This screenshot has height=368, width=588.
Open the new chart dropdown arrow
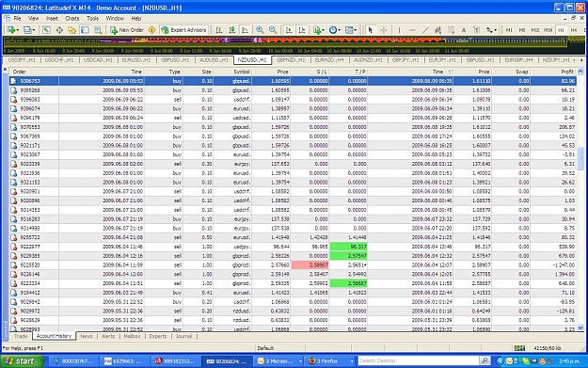coord(17,30)
